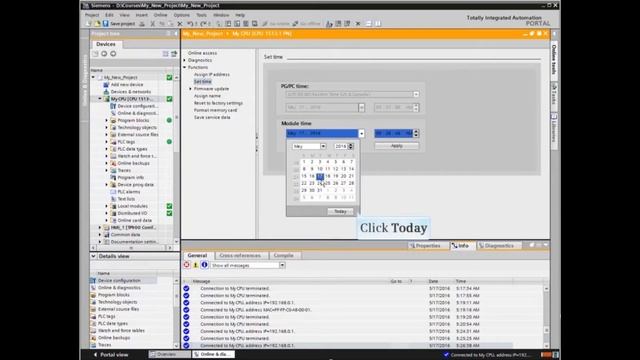Viewport: 640px width, 360px height.
Task: Click the Devices & networks icon
Action: click(x=106, y=92)
